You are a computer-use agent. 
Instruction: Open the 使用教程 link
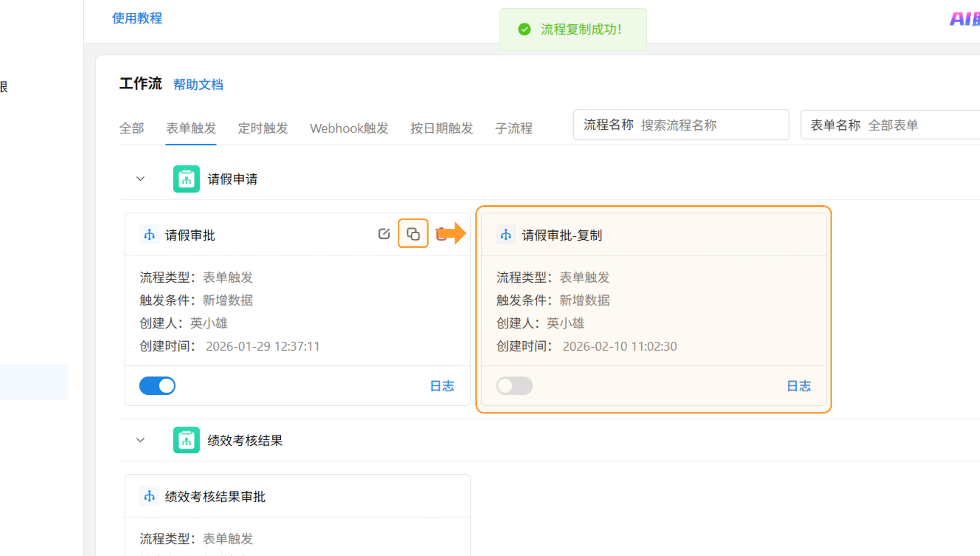[x=137, y=18]
